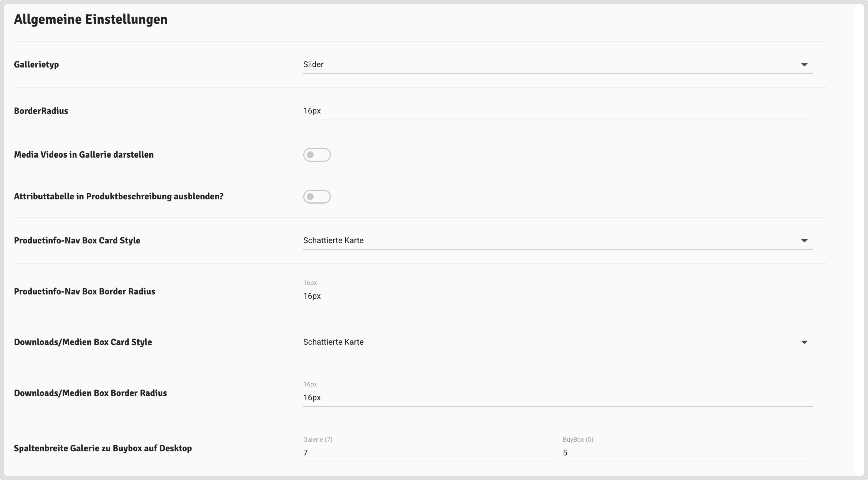Click the BorderRadius setting label
The image size is (868, 480).
(x=41, y=111)
